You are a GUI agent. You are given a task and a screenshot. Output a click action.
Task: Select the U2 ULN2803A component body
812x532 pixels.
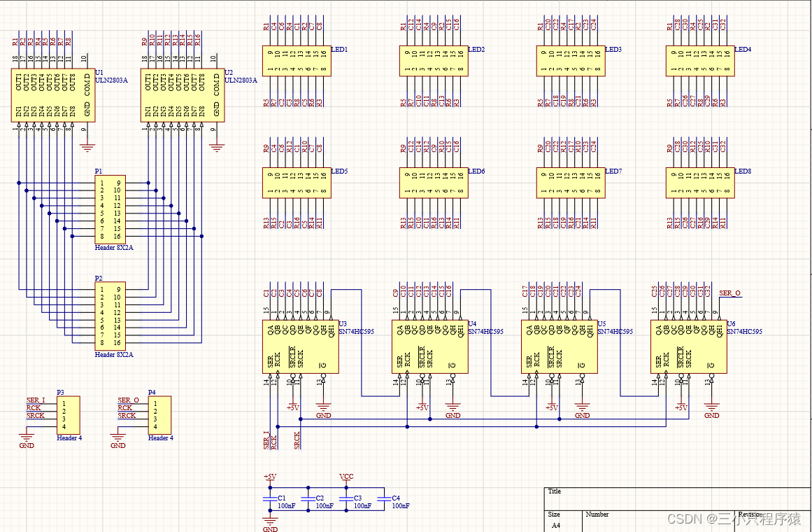tap(183, 95)
